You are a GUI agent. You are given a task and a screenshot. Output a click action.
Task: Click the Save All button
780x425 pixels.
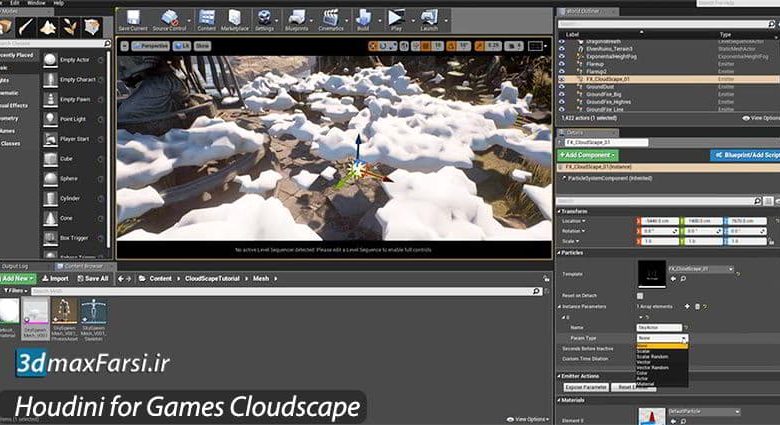(x=93, y=279)
